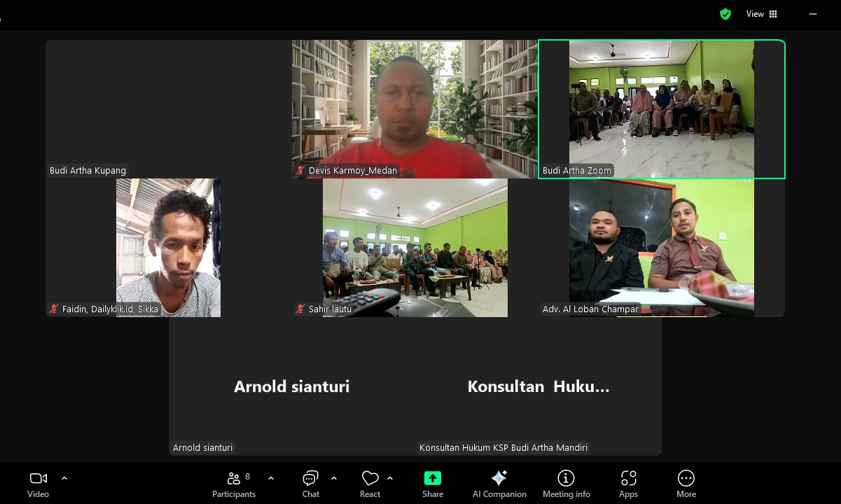Viewport: 841px width, 504px height.
Task: Select the Devis Karmoy_Medan video tile
Action: point(415,108)
